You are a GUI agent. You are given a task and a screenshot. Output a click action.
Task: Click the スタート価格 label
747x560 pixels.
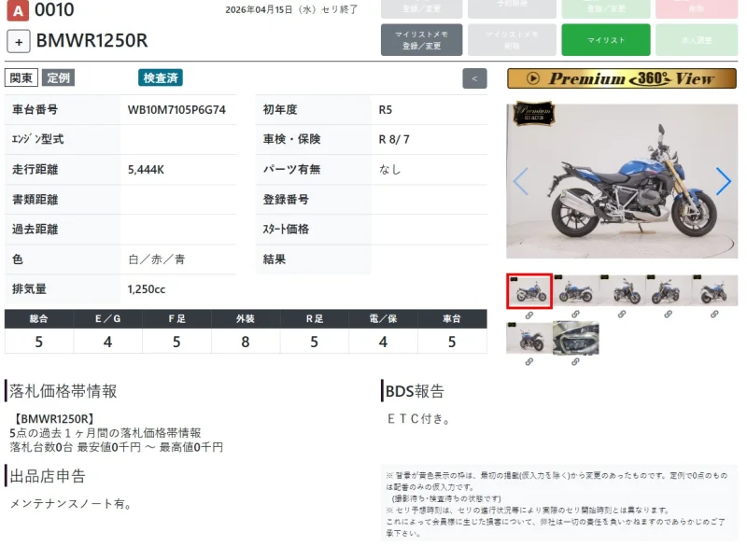(286, 229)
